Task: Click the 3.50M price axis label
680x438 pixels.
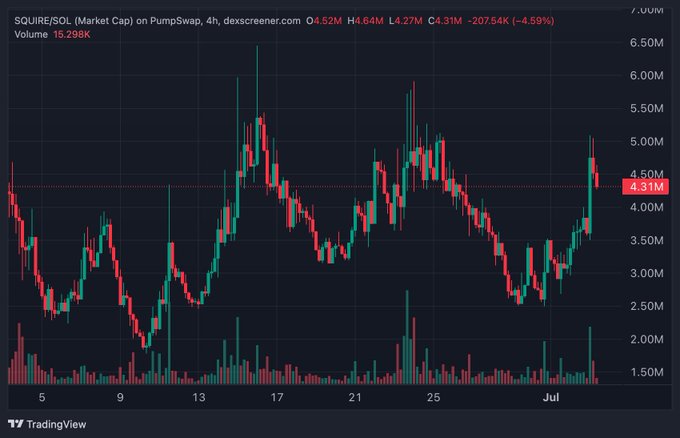Action: 646,240
